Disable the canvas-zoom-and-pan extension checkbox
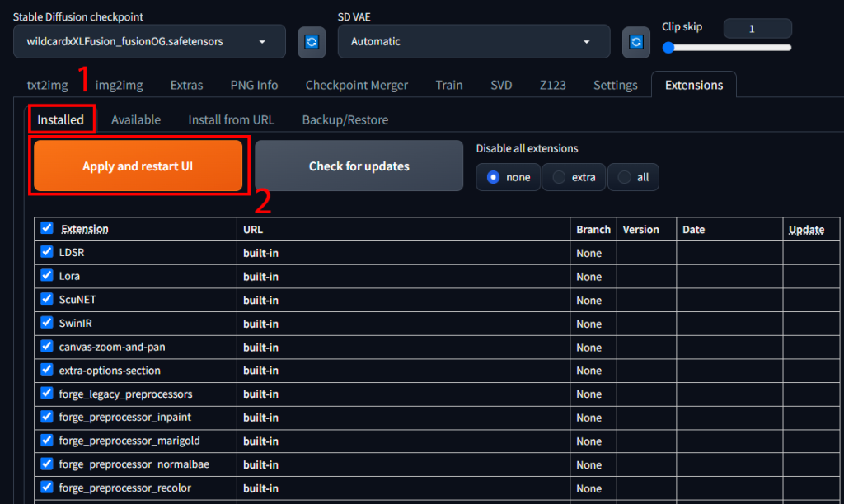This screenshot has width=844, height=504. coord(47,347)
